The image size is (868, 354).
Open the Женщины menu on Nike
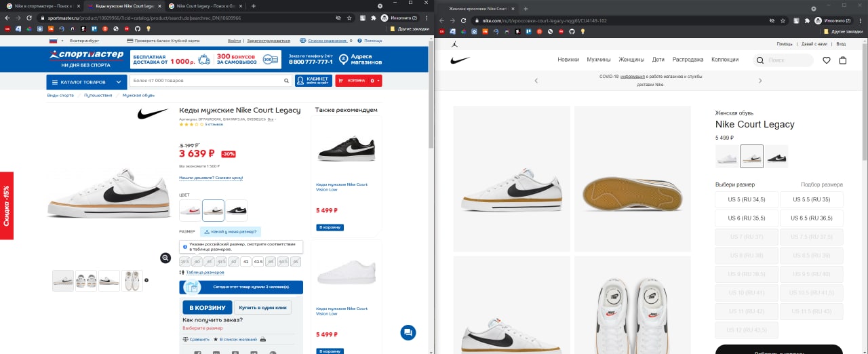631,60
